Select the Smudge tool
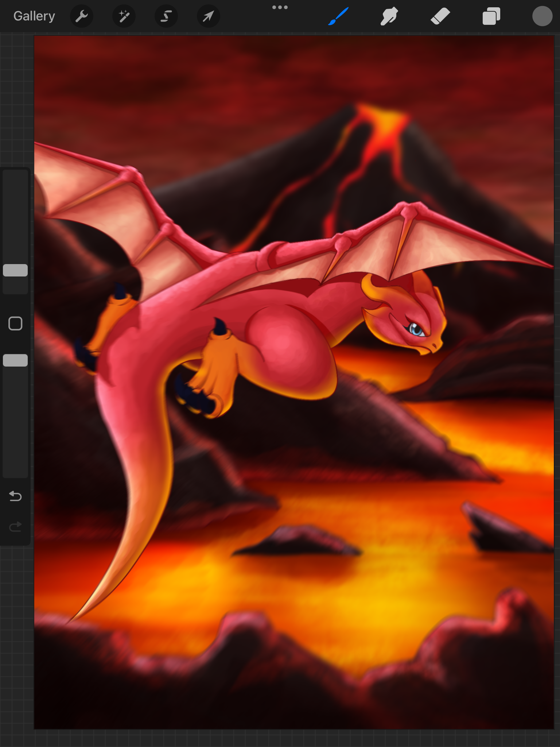 [x=389, y=16]
